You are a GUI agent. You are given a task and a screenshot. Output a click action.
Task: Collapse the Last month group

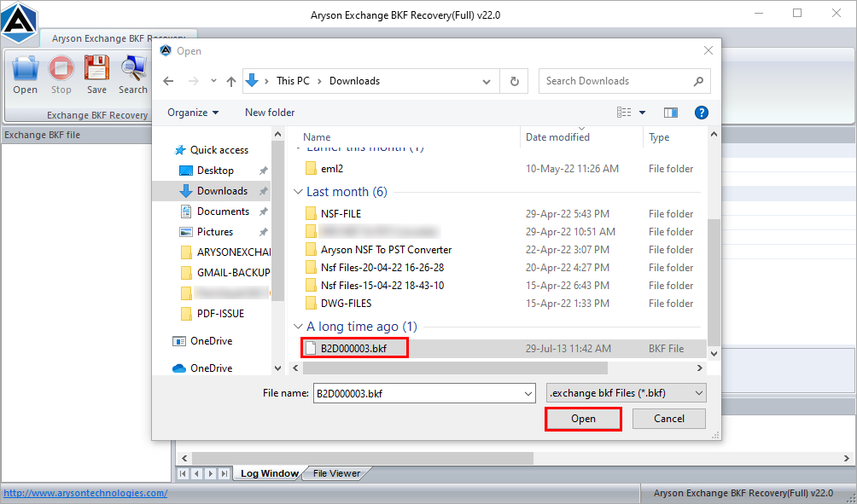coord(298,192)
